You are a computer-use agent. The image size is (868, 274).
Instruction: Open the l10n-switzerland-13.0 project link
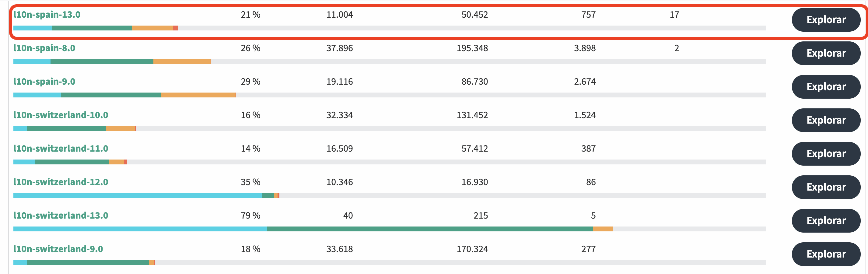coord(61,215)
